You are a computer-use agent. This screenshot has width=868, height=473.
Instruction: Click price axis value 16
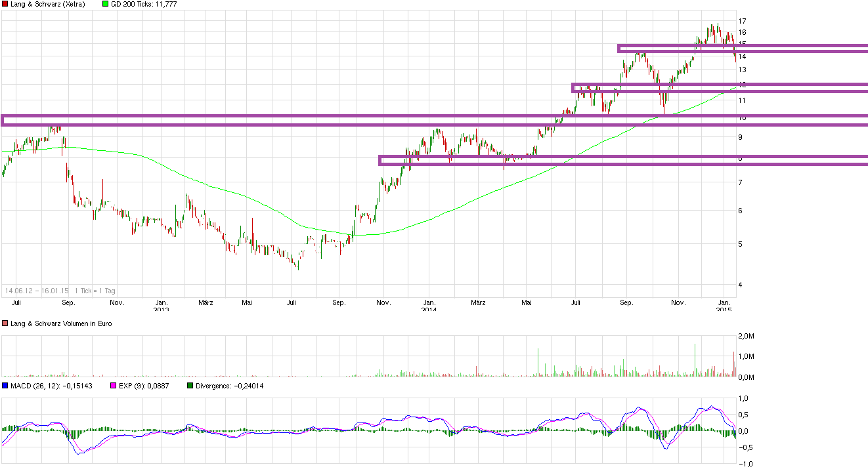coord(742,32)
